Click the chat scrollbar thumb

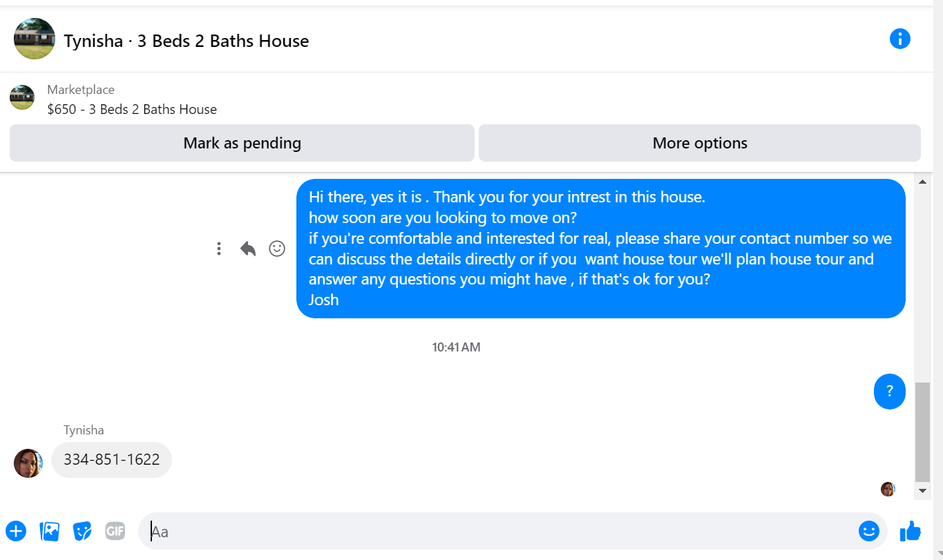pyautogui.click(x=922, y=432)
